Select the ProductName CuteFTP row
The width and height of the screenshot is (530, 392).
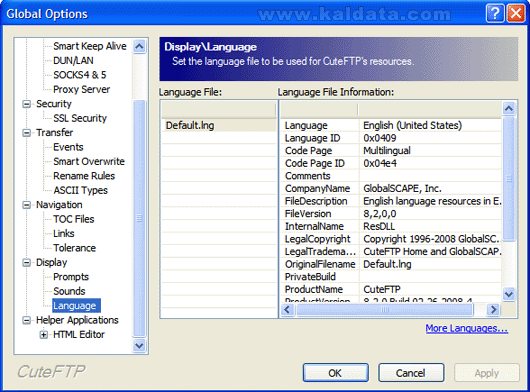pos(391,289)
